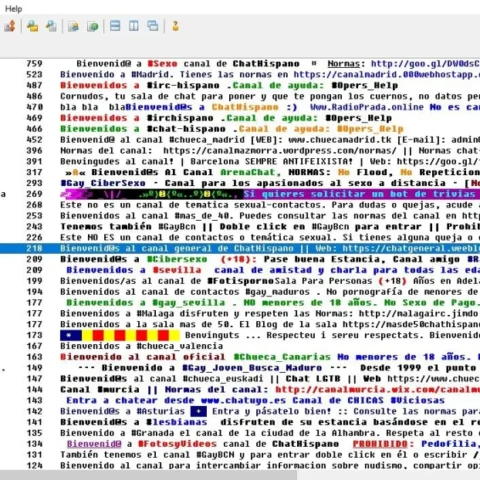The image size is (480, 480).
Task: Select the Cornudos channel row with 486 users
Action: click(x=240, y=96)
